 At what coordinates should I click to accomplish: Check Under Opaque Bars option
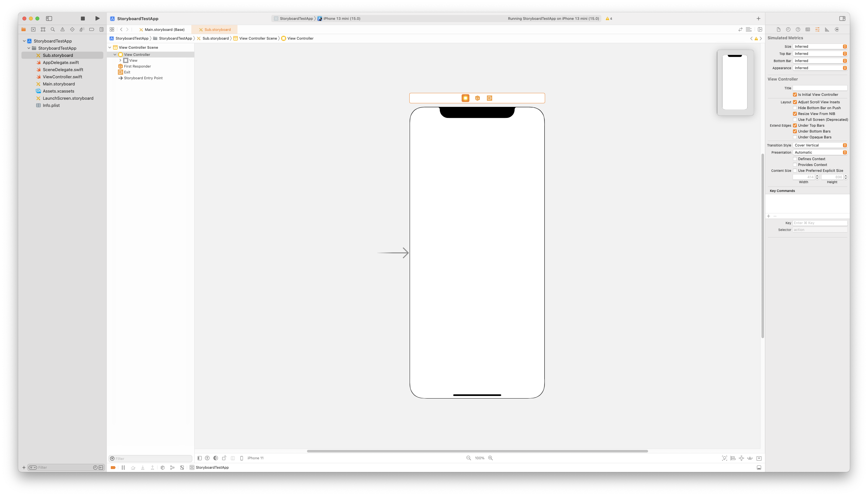795,137
